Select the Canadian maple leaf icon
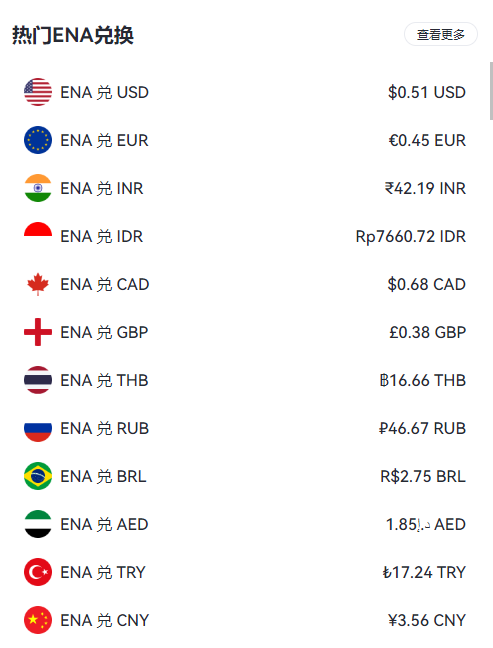Image resolution: width=493 pixels, height=648 pixels. [38, 284]
